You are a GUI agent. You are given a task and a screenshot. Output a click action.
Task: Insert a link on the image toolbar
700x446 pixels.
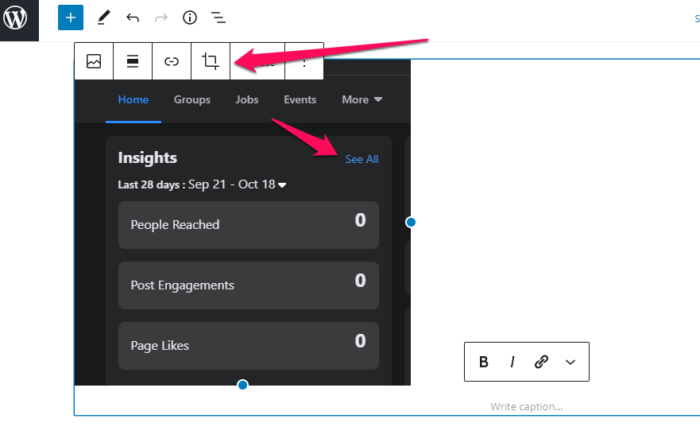click(x=171, y=61)
